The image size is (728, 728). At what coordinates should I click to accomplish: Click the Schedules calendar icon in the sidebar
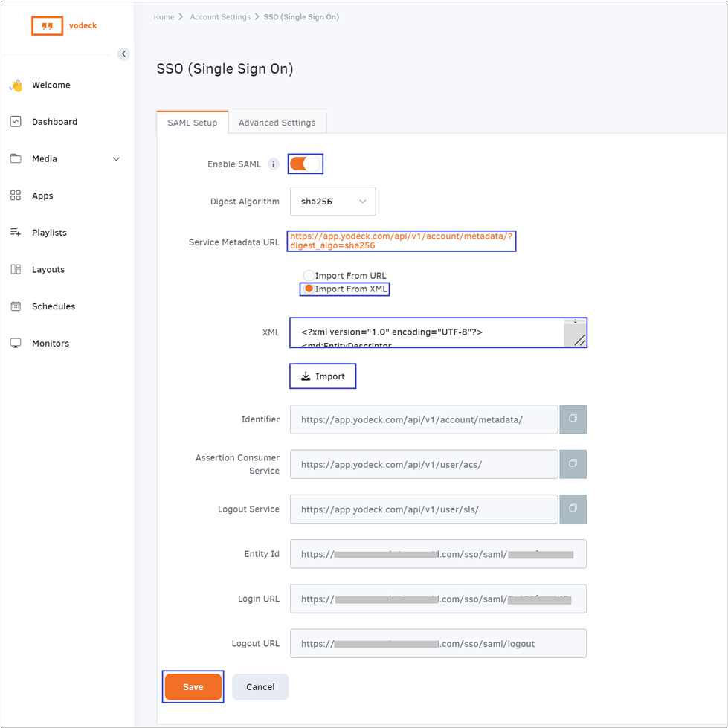click(x=16, y=306)
